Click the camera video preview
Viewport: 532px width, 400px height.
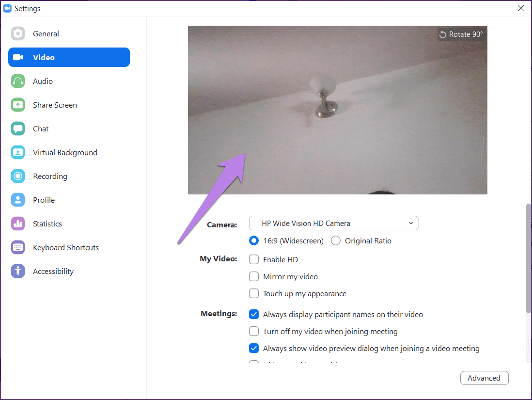pyautogui.click(x=338, y=110)
